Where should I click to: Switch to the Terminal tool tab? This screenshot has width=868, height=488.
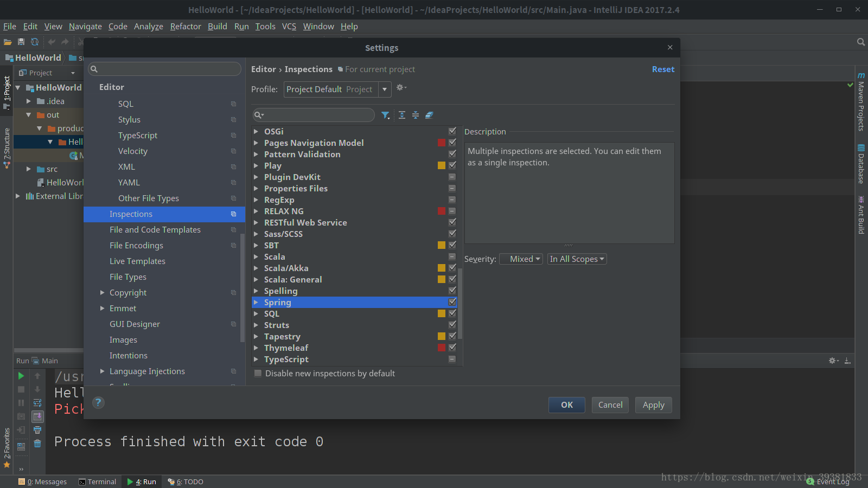[x=97, y=481]
